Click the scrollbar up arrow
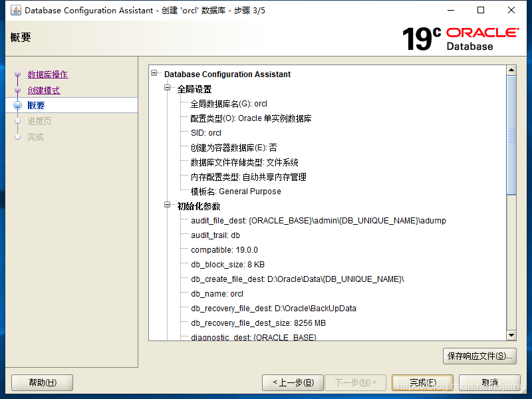The image size is (532, 399). click(511, 70)
